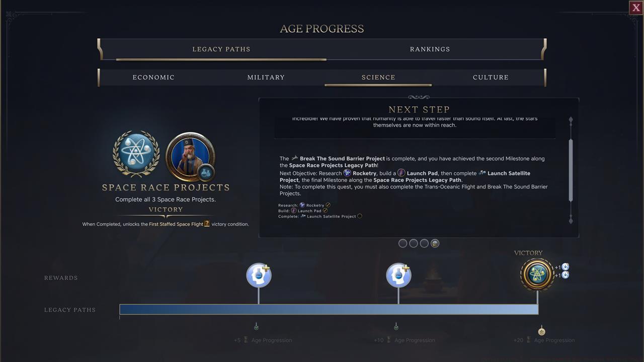Click the Launch Pad icon in objective text
This screenshot has width=644, height=362.
point(401,173)
